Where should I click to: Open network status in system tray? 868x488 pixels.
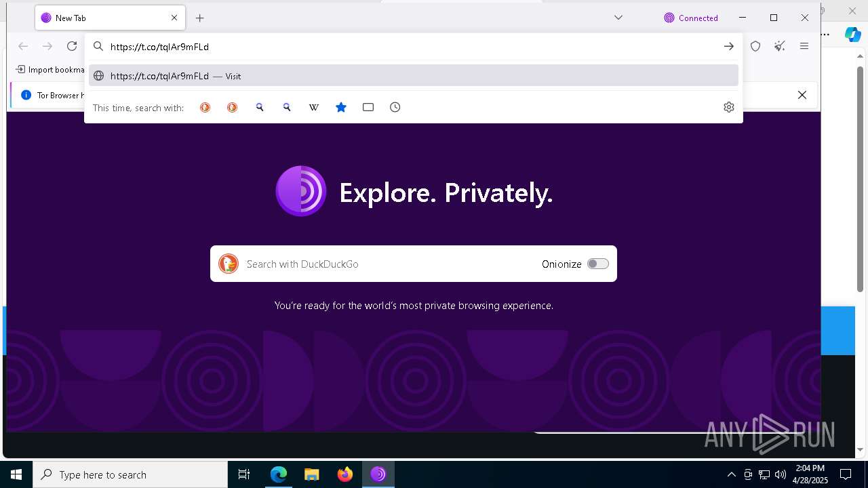764,474
